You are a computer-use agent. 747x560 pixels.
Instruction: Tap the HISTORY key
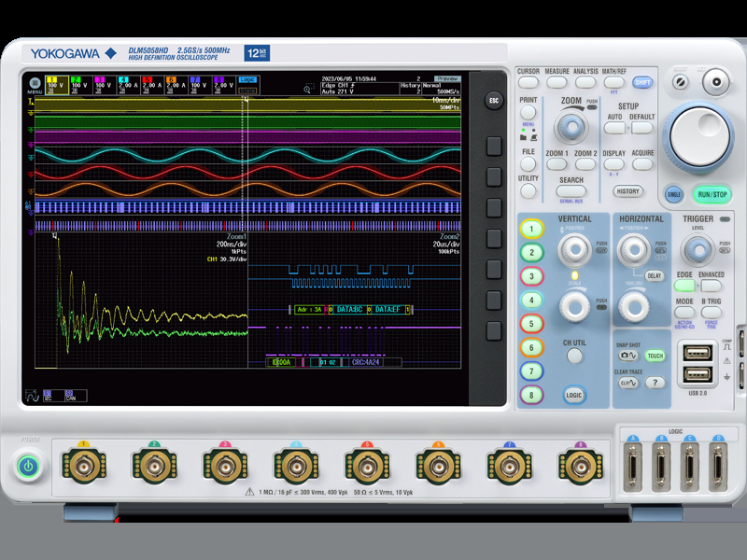[627, 191]
